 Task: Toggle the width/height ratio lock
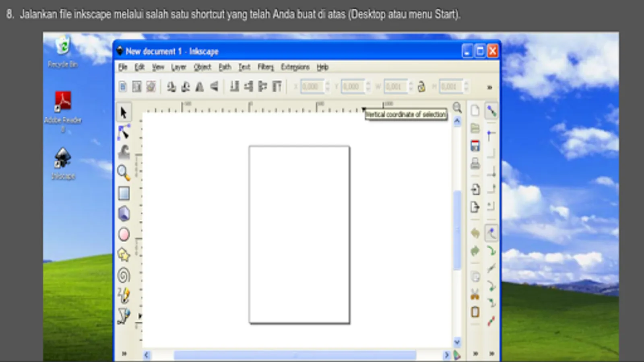click(x=421, y=86)
